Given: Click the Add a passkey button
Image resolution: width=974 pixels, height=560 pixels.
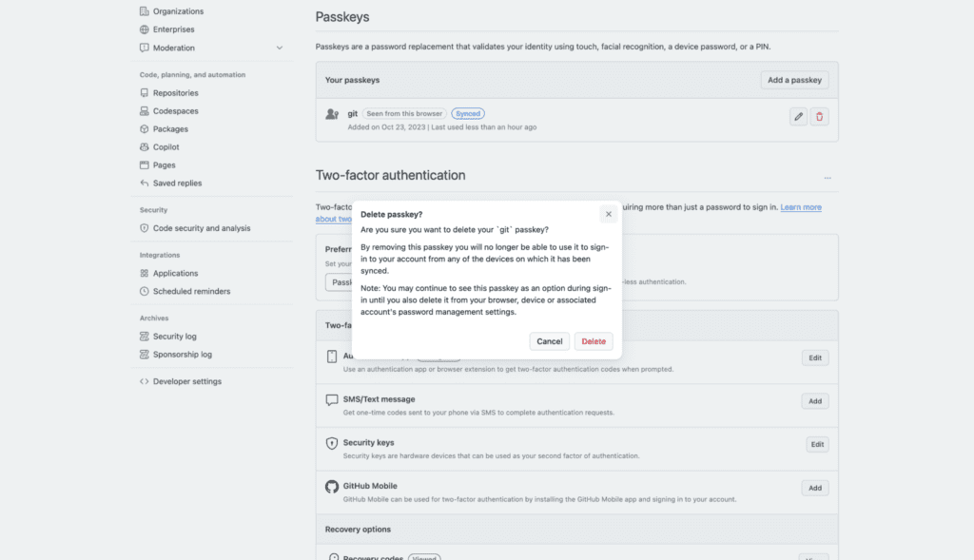Looking at the screenshot, I should coord(794,80).
